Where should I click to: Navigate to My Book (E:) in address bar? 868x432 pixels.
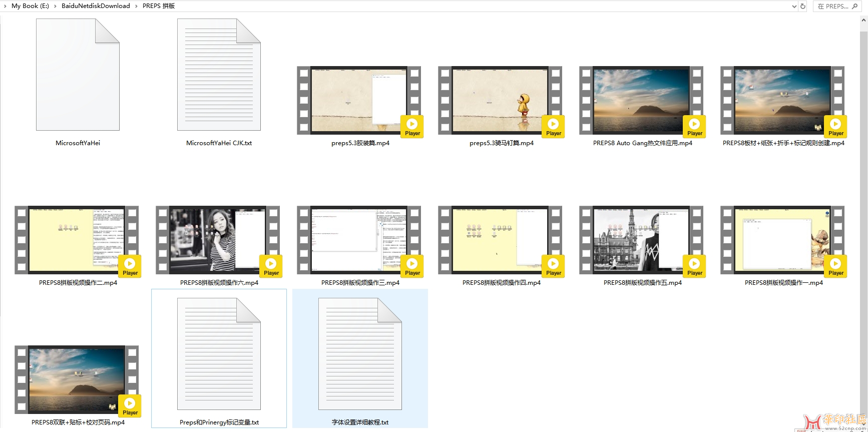pos(30,6)
